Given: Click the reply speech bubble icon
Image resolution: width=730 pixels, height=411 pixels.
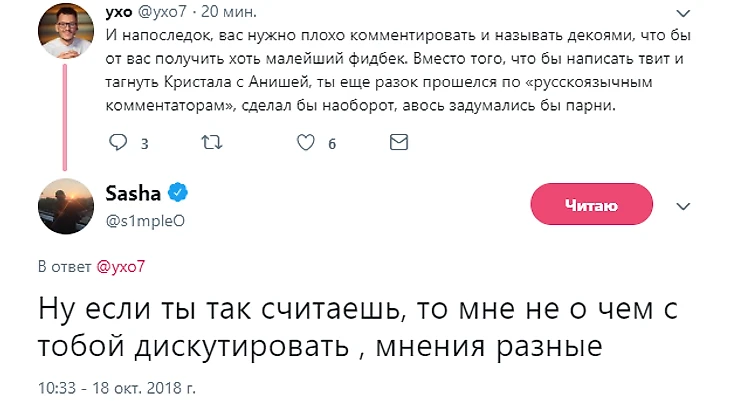Looking at the screenshot, I should pyautogui.click(x=118, y=143).
